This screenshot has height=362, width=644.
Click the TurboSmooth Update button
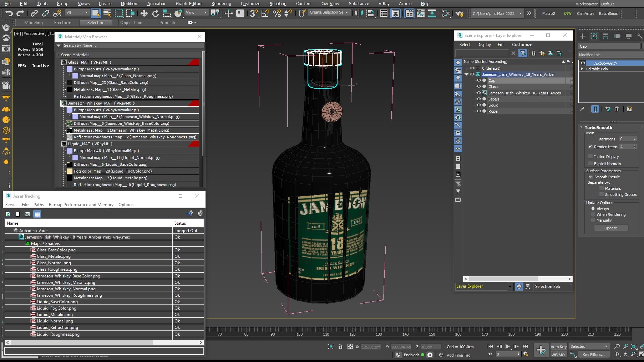611,228
